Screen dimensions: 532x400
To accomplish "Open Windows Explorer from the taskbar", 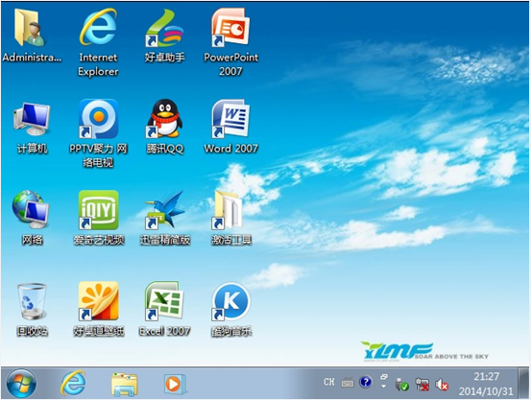I will (x=125, y=384).
